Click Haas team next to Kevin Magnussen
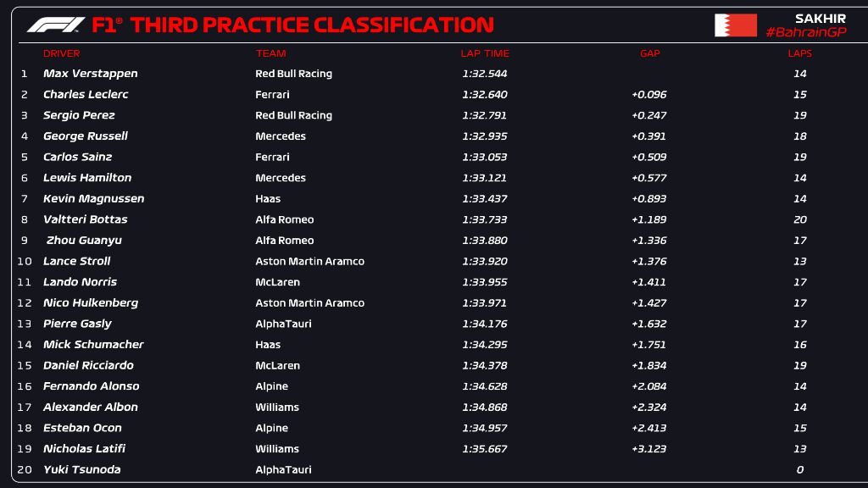Viewport: 868px width, 488px height. (268, 199)
